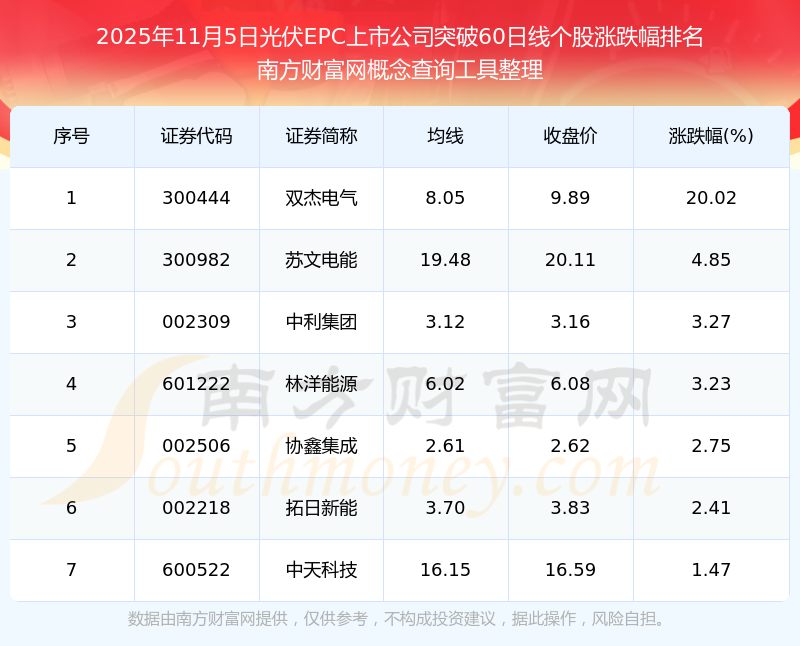Click the 涨跌幅(%) column header
The height and width of the screenshot is (646, 800).
click(711, 136)
